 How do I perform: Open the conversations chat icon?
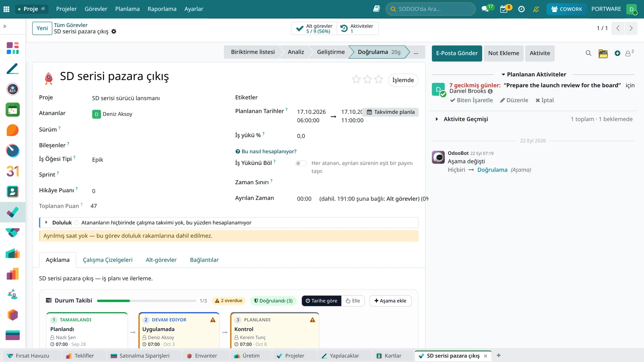pyautogui.click(x=485, y=9)
